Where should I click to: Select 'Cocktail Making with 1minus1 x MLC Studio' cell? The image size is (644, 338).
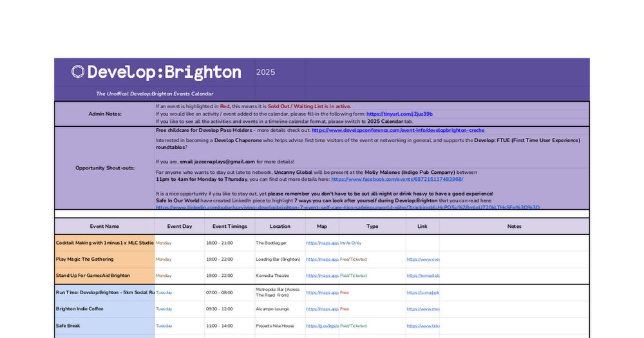point(105,243)
